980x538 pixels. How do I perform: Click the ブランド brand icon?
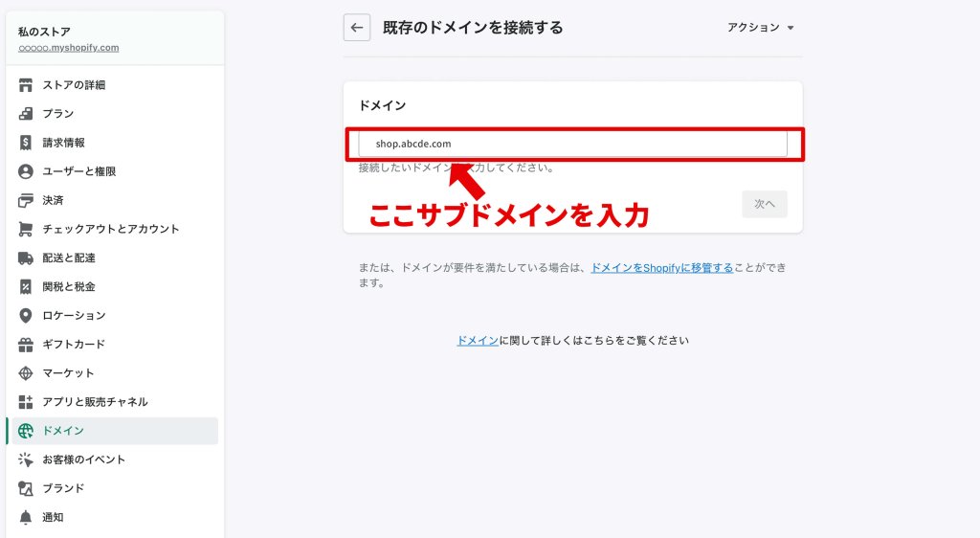26,488
